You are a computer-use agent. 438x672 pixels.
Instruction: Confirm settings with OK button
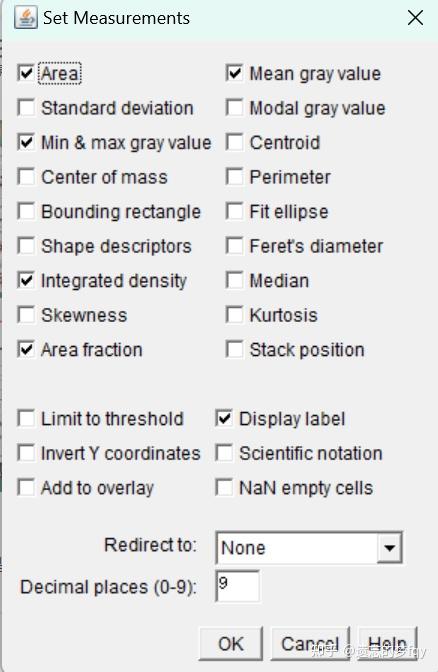tap(231, 643)
